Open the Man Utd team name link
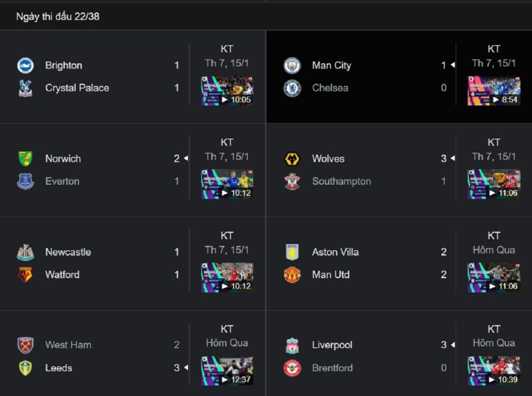This screenshot has height=396, width=532. pyautogui.click(x=331, y=275)
